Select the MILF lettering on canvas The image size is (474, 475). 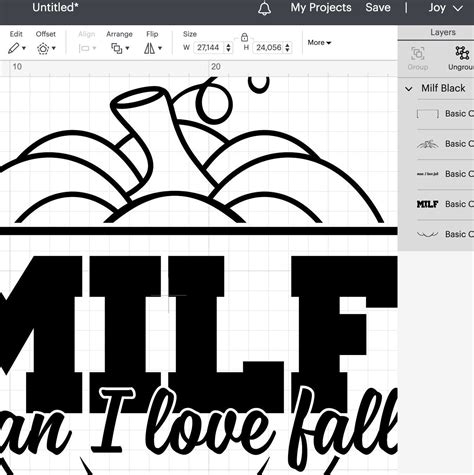pos(198,333)
